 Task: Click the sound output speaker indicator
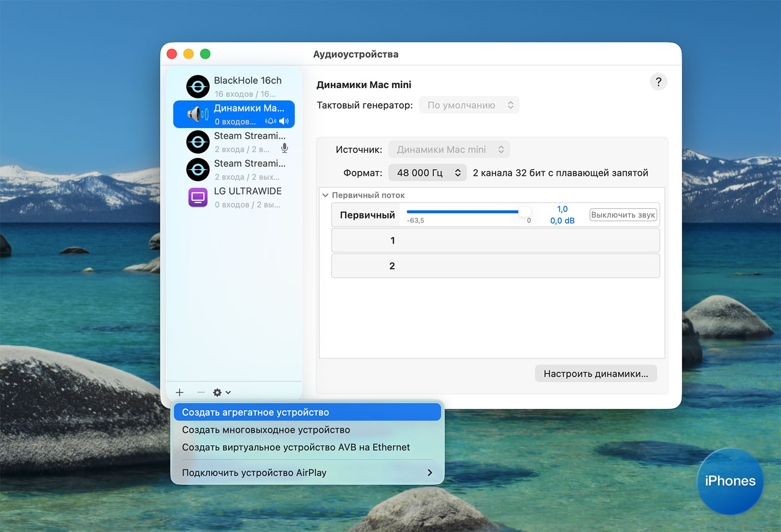pos(284,121)
